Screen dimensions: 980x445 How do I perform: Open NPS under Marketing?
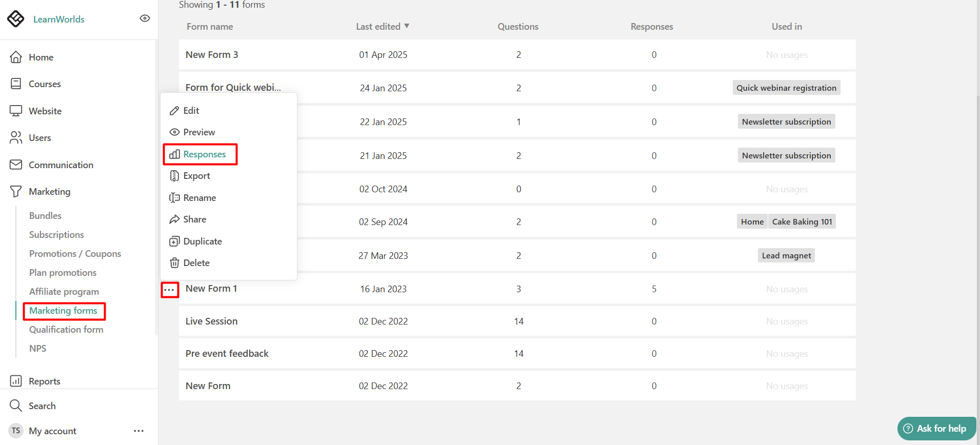tap(37, 349)
